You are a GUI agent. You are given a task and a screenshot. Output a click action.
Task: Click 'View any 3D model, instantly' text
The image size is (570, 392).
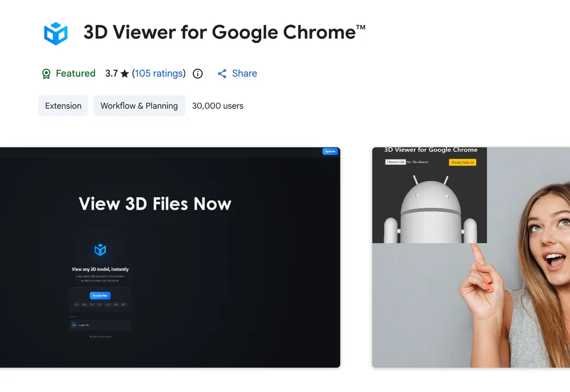100,269
